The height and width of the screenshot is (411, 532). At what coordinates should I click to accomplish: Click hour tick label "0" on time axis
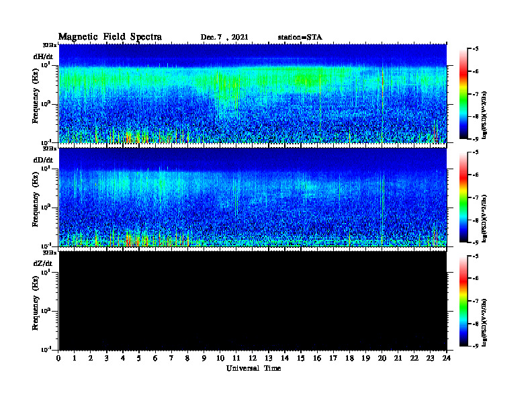pyautogui.click(x=58, y=358)
